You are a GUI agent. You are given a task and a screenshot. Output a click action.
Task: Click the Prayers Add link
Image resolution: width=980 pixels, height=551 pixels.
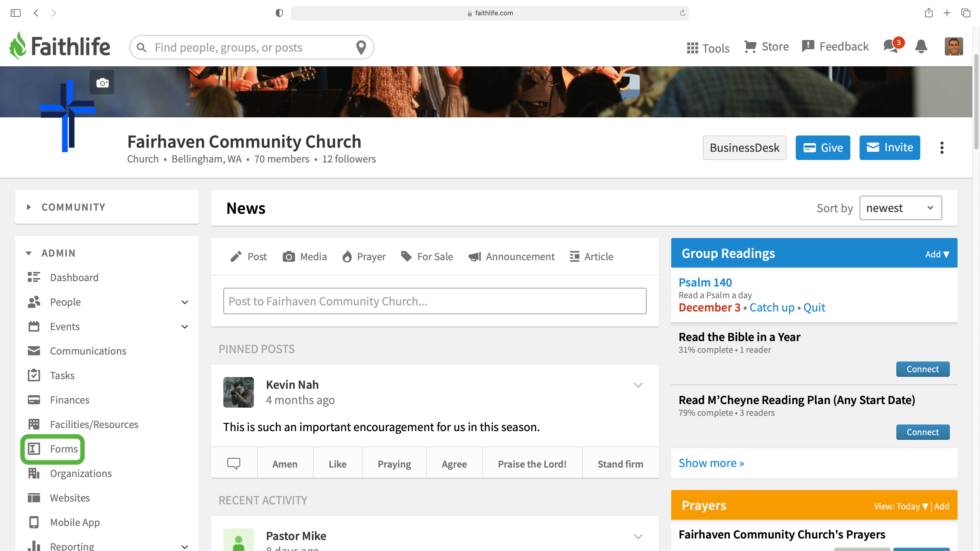941,506
